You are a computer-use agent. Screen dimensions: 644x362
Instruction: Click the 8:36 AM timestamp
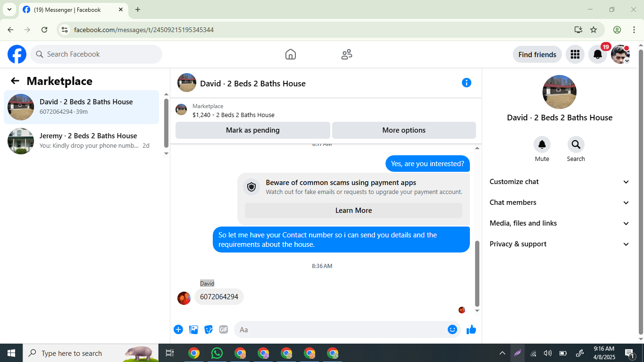322,266
